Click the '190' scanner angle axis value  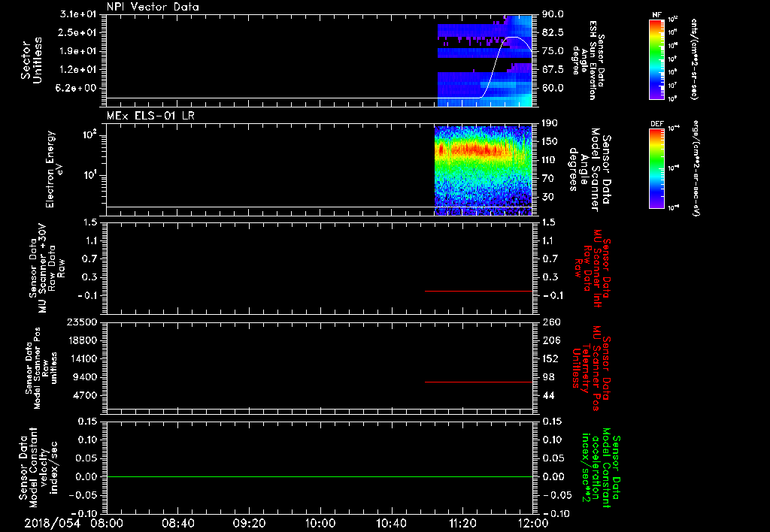click(x=550, y=123)
